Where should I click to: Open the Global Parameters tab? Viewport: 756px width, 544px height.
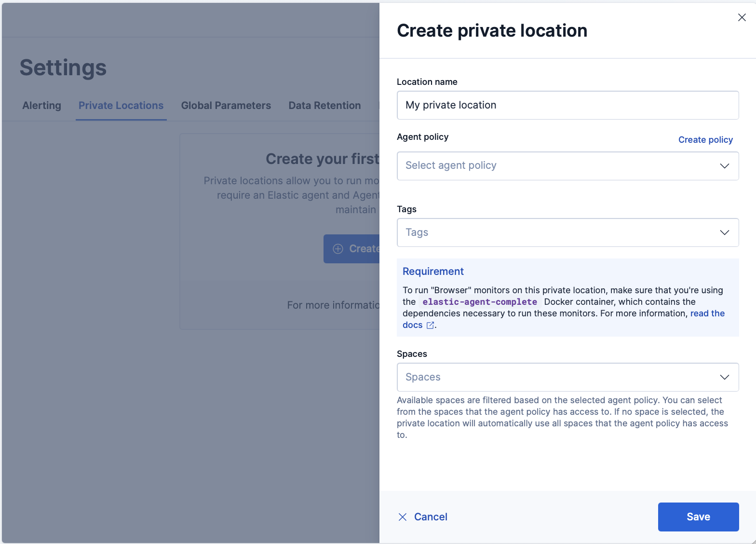click(x=226, y=105)
